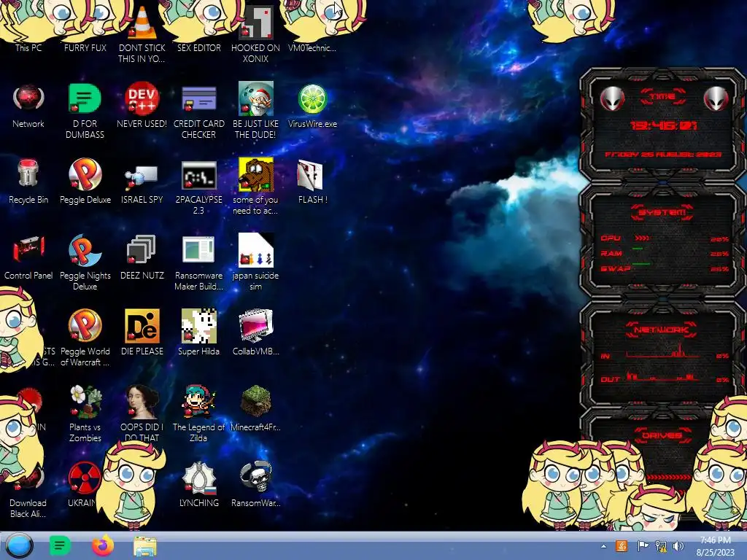This screenshot has width=747, height=560.
Task: Click the SYSTEM header in the gadget
Action: (662, 212)
